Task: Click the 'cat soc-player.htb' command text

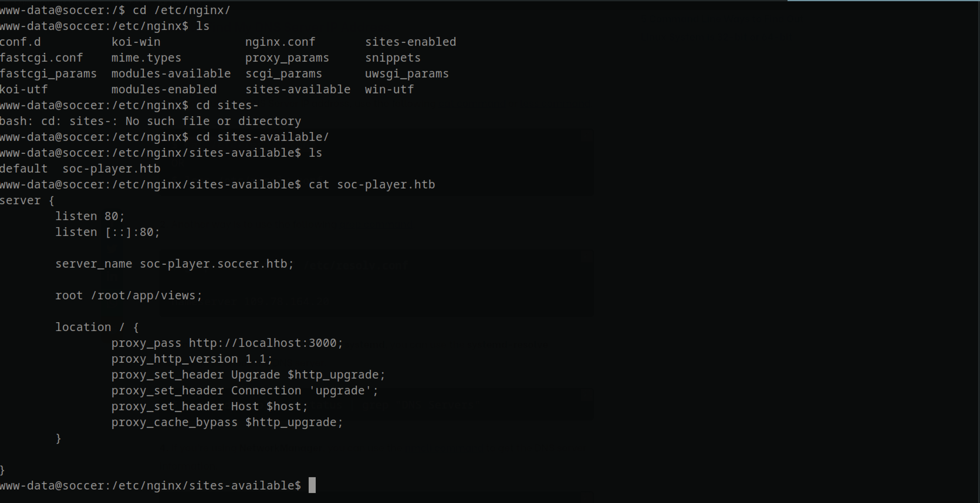Action: (372, 185)
